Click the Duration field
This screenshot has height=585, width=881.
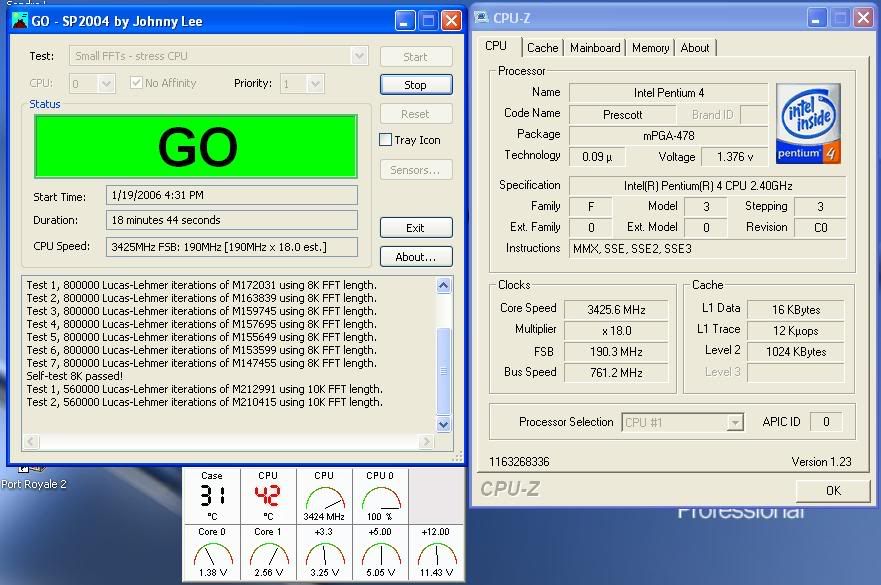(x=231, y=220)
